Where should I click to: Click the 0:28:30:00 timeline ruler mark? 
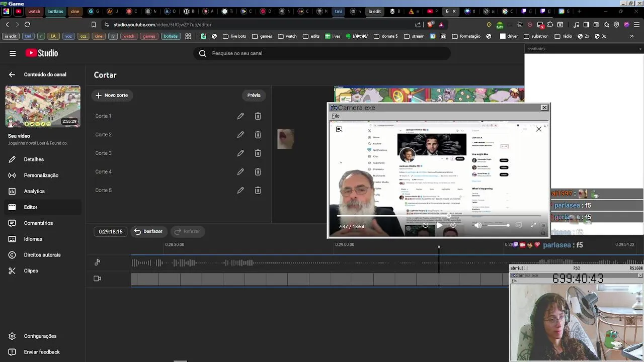(x=175, y=244)
